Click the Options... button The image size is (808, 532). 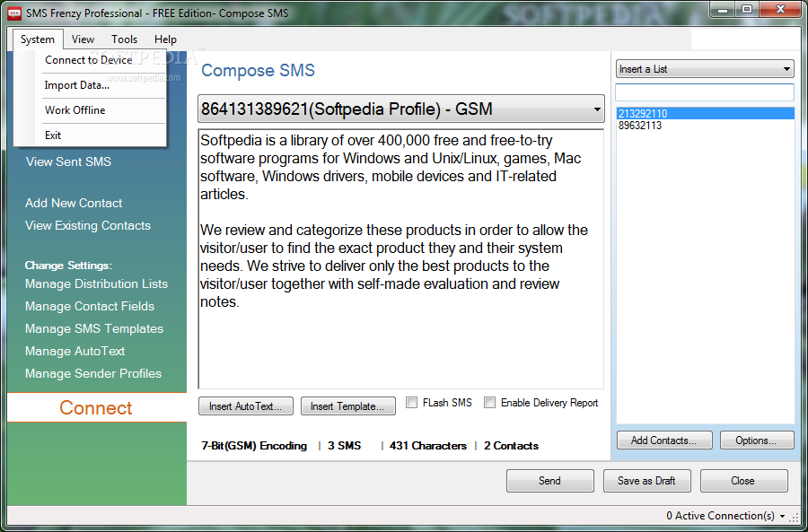(x=757, y=440)
